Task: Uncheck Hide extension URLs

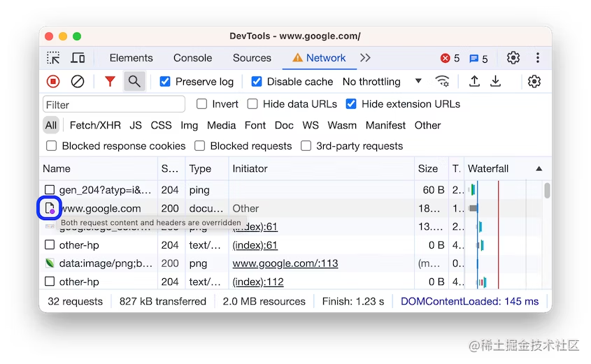Action: pos(351,104)
